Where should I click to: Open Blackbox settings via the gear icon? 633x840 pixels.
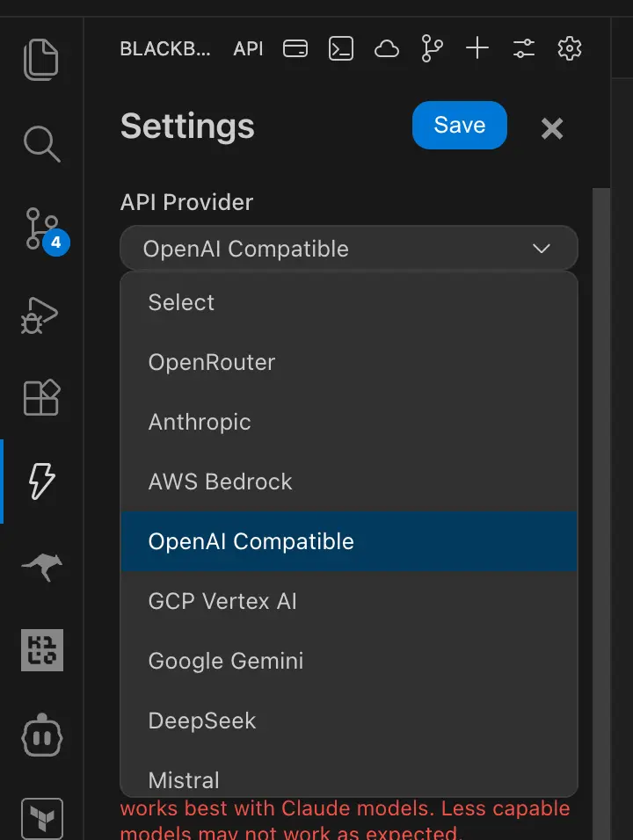coord(569,48)
